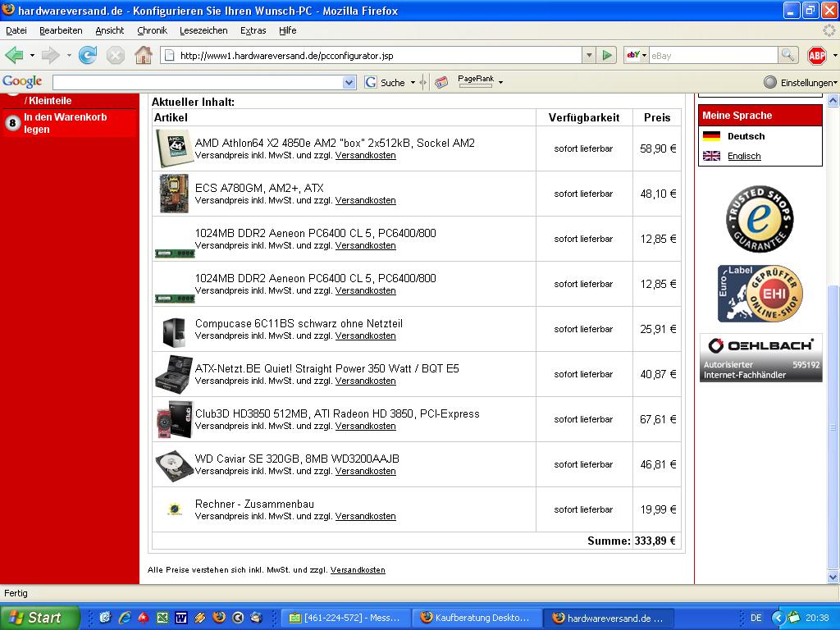Viewport: 840px width, 630px height.
Task: Click Versandkosten link in ECS A780GM row
Action: click(x=365, y=200)
